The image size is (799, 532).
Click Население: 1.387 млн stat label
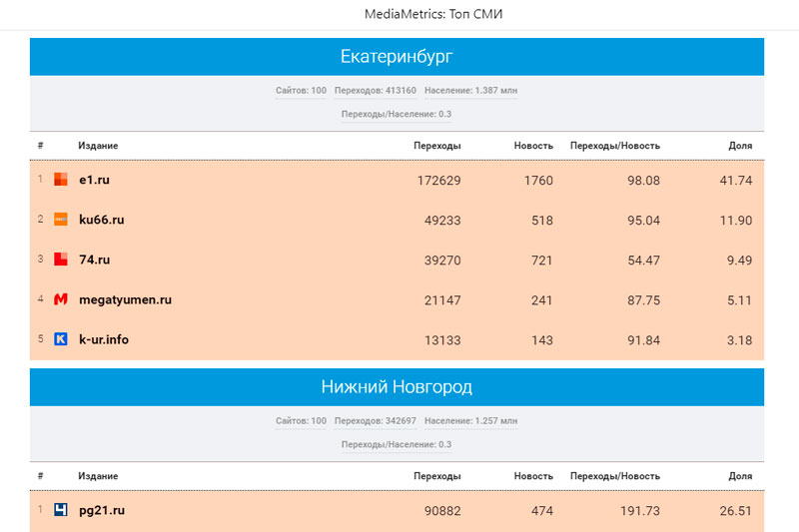pyautogui.click(x=470, y=91)
